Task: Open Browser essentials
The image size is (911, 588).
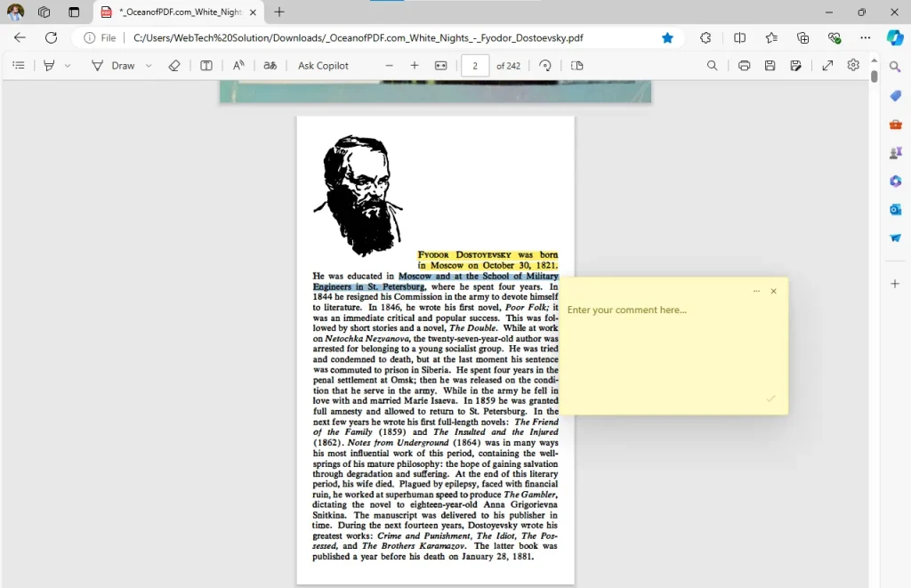Action: click(x=834, y=37)
